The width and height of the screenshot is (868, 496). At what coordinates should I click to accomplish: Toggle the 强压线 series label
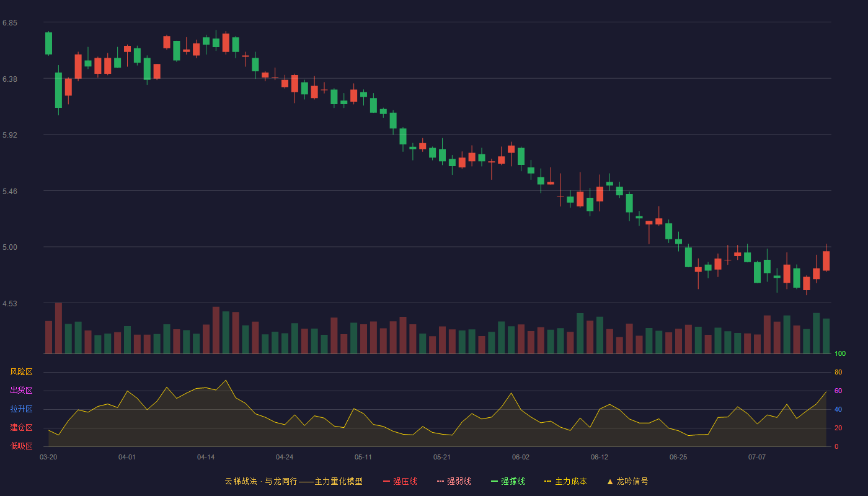pos(405,481)
